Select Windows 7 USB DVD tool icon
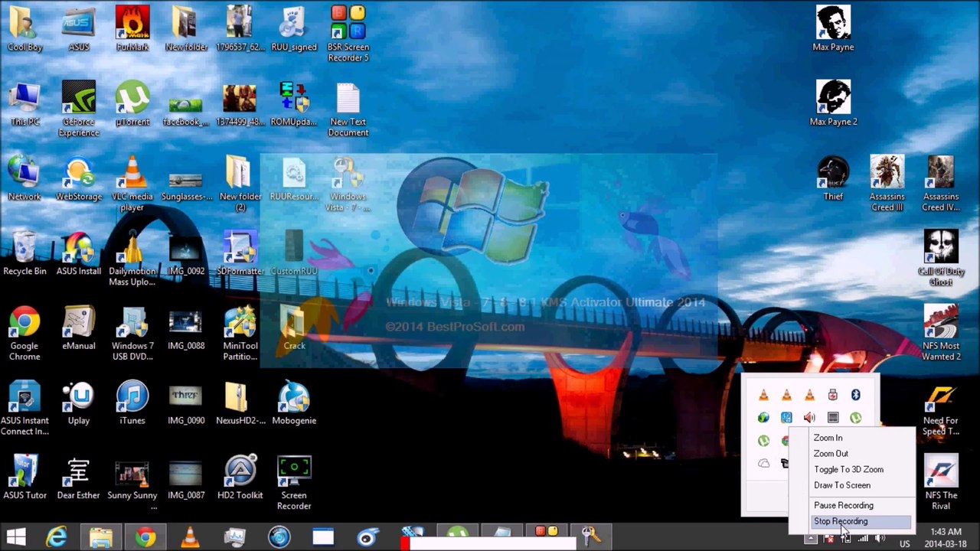Image resolution: width=980 pixels, height=551 pixels. click(x=132, y=333)
